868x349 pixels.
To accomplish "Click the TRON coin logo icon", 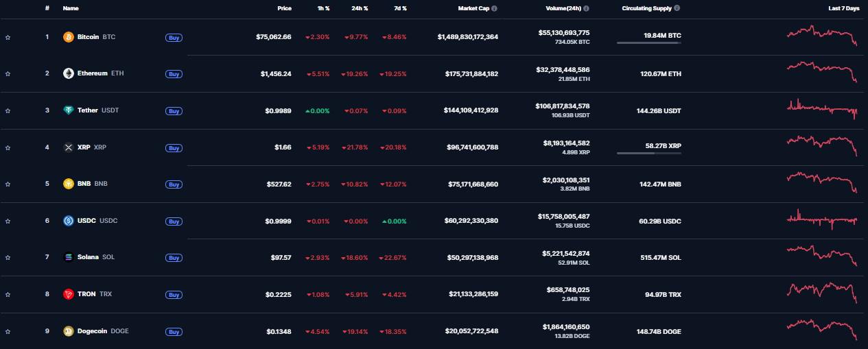I will coord(68,294).
